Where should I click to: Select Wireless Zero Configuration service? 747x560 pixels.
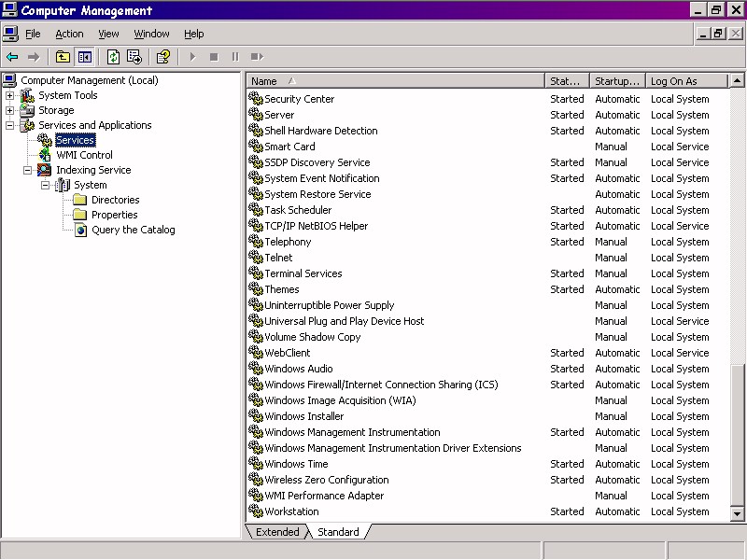pos(487,480)
